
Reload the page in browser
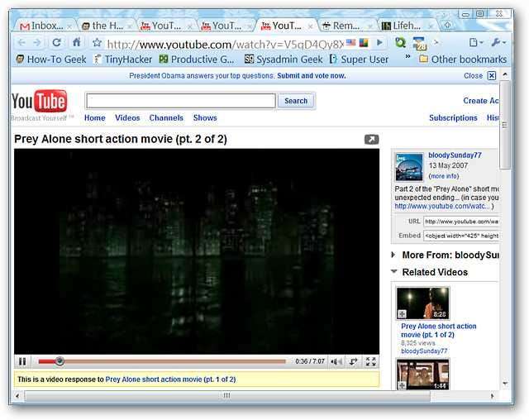[56, 42]
